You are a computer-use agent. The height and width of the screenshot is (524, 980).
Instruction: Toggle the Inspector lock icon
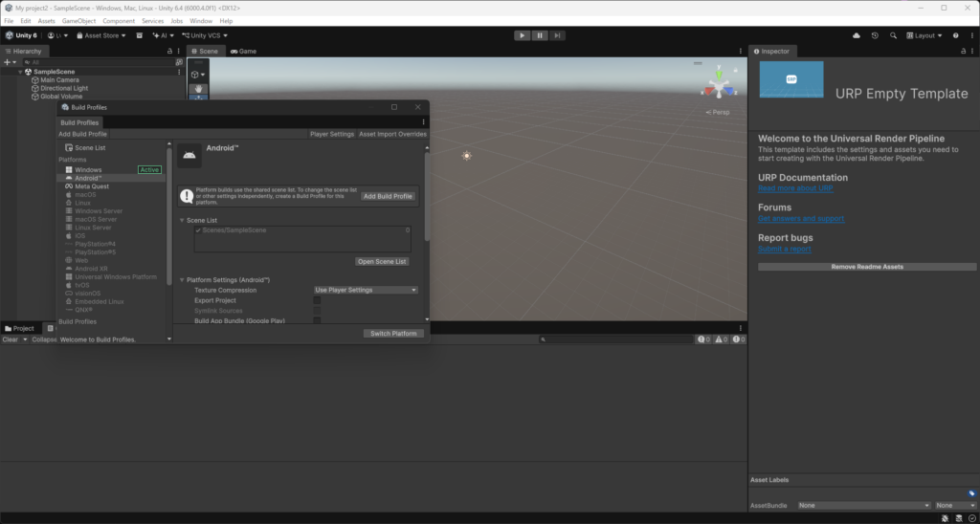tap(964, 52)
